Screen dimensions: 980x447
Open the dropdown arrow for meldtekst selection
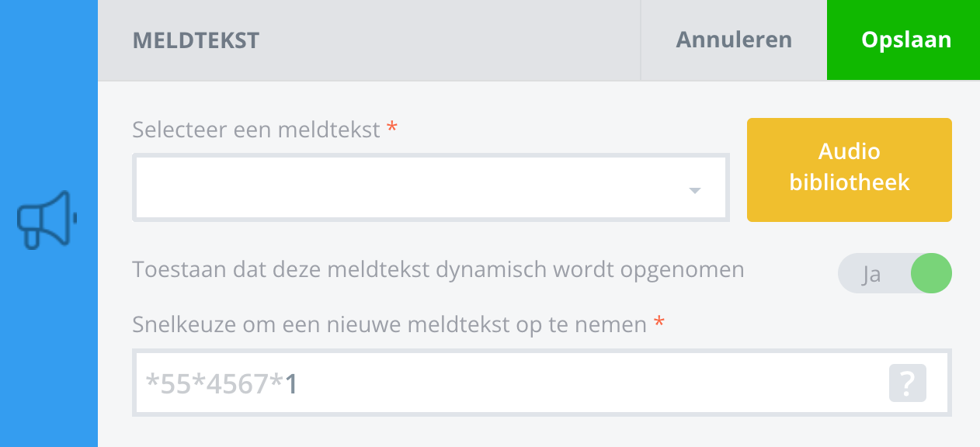(694, 190)
